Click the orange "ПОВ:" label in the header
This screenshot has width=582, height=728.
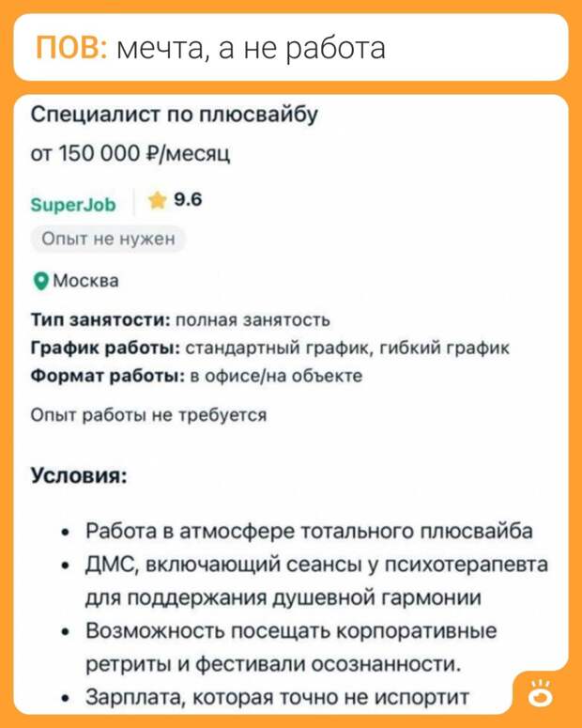tap(71, 46)
